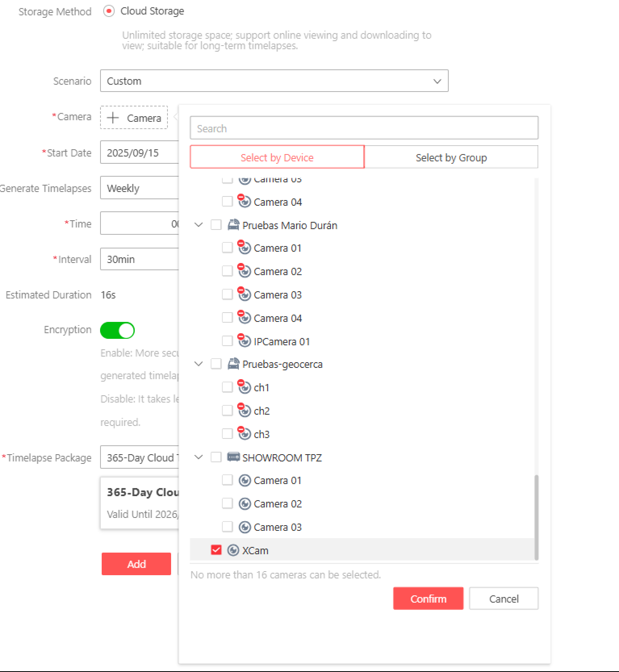The image size is (619, 672).
Task: Collapse the SHOWROOM TPZ tree node
Action: [199, 457]
